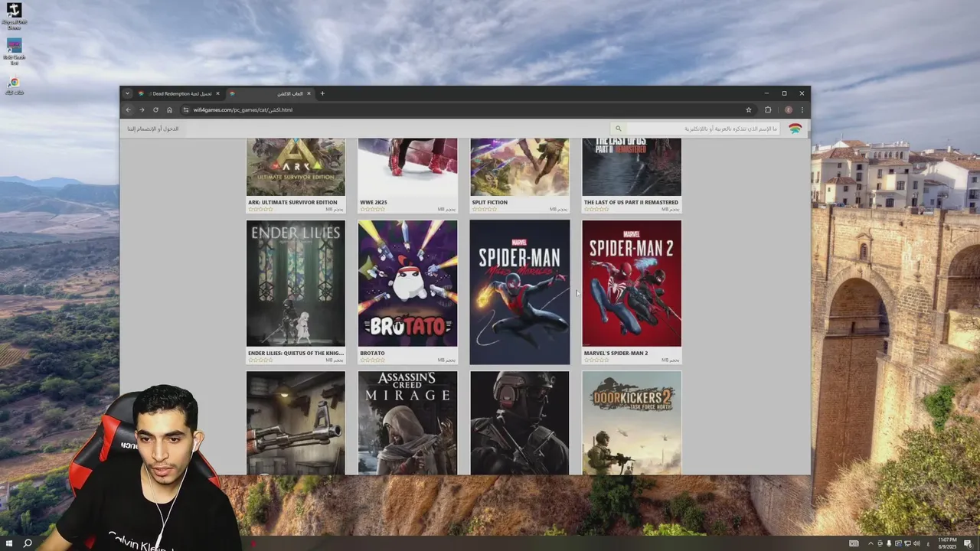Image resolution: width=980 pixels, height=551 pixels.
Task: Open the masked soldier game cover
Action: coord(520,422)
